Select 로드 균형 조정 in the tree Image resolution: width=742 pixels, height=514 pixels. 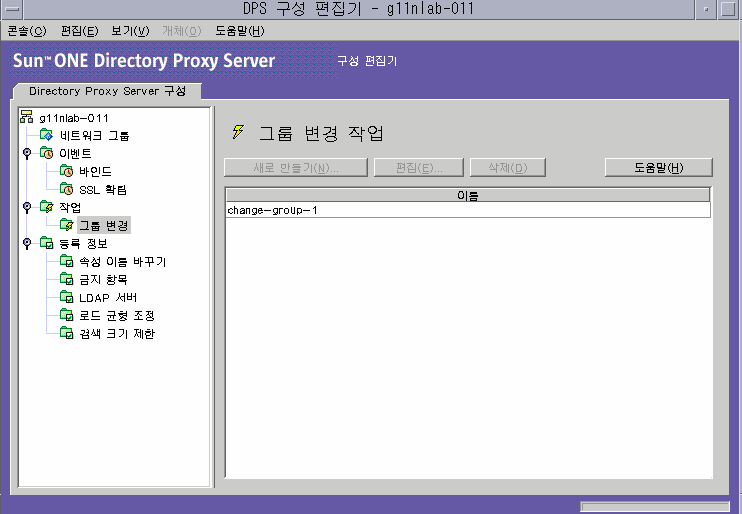[117, 315]
